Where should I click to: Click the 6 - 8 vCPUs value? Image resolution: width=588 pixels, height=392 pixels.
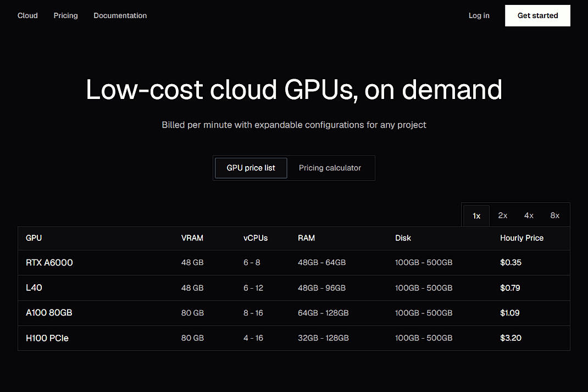252,263
